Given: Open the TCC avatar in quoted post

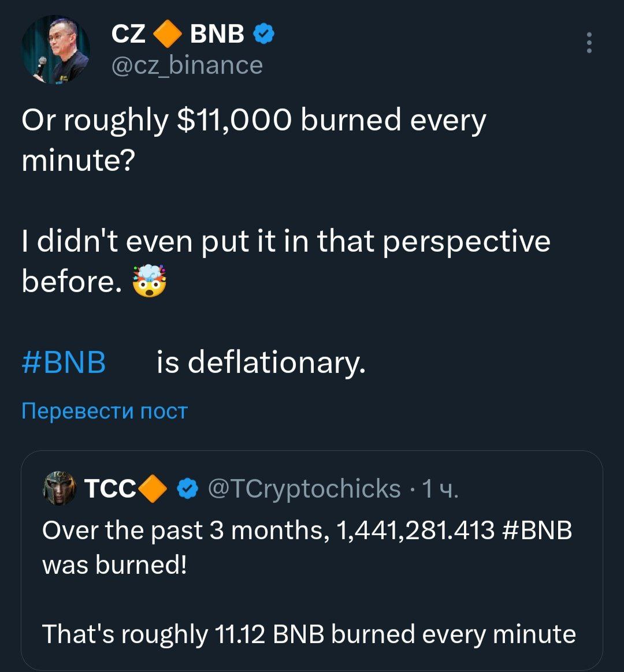Looking at the screenshot, I should (x=59, y=488).
